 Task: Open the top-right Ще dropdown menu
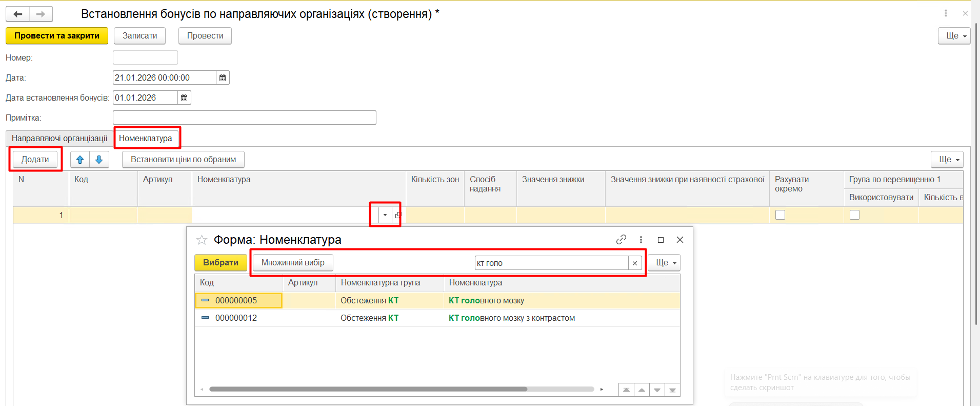tap(954, 36)
